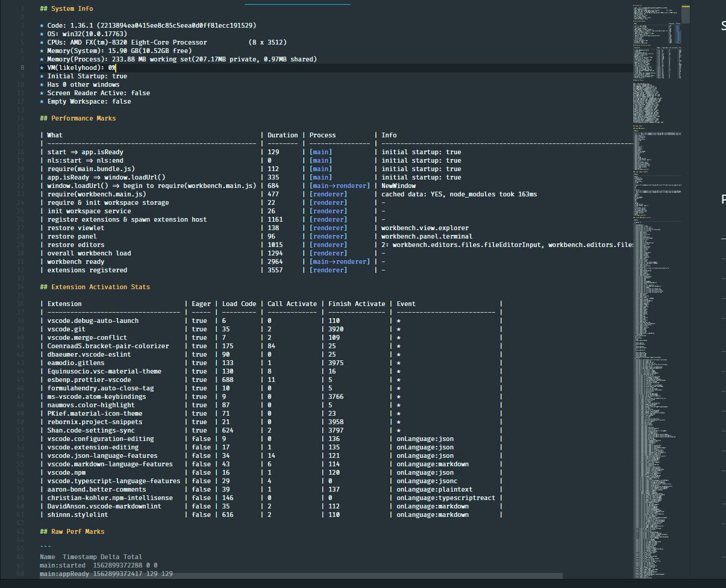Click finish activate value '3975'
Screen dimensions: 726x588
(336, 363)
